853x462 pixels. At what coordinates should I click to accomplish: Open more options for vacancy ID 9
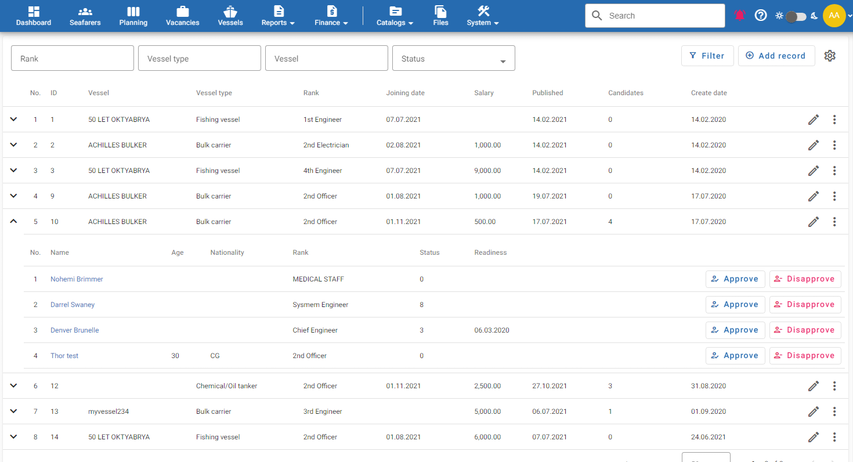pos(834,197)
